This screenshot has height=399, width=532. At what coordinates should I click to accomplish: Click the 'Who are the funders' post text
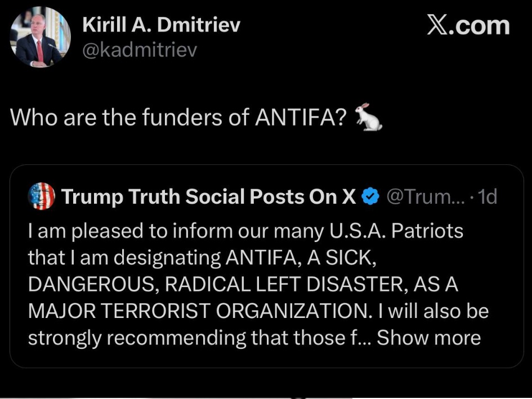129,117
